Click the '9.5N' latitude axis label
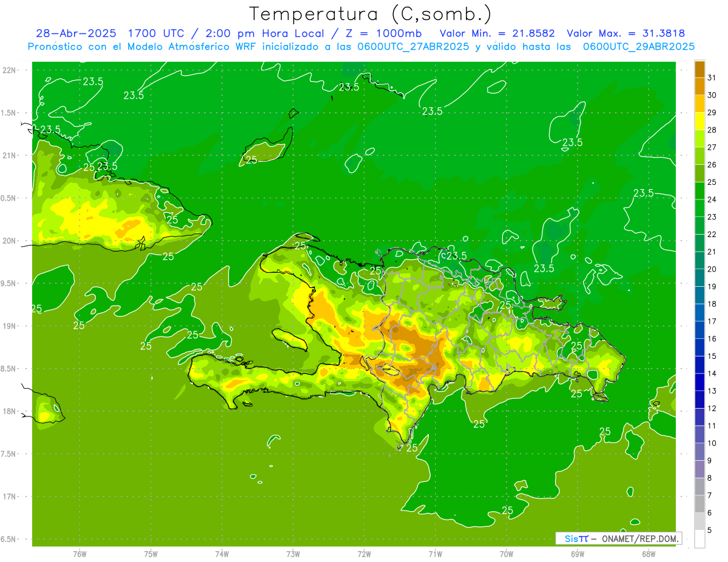This screenshot has width=728, height=562. click(9, 284)
